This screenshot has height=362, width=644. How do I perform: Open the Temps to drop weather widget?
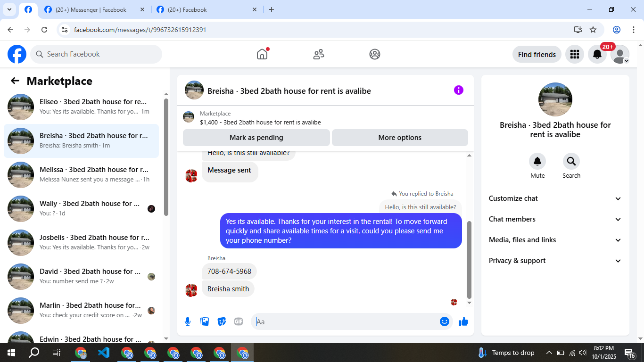point(505,353)
